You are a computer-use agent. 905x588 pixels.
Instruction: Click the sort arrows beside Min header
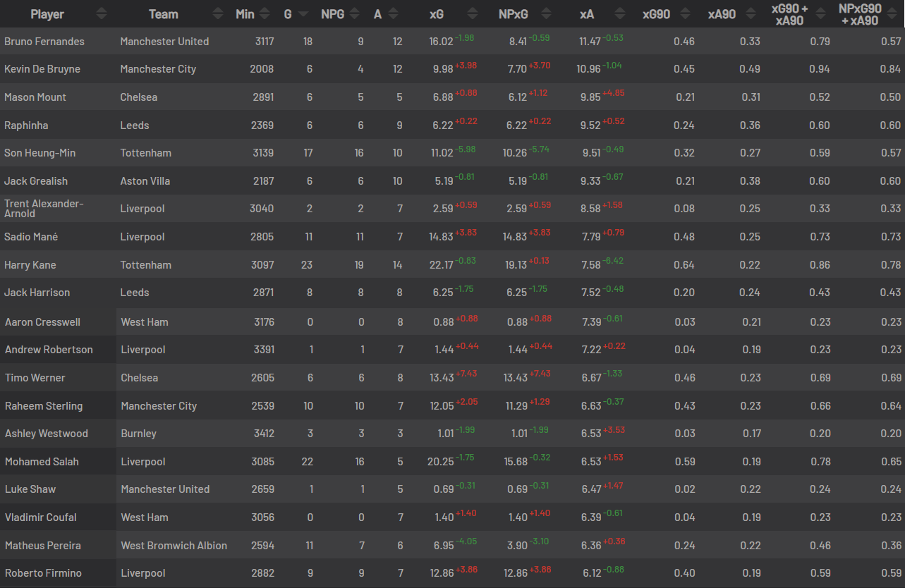265,14
